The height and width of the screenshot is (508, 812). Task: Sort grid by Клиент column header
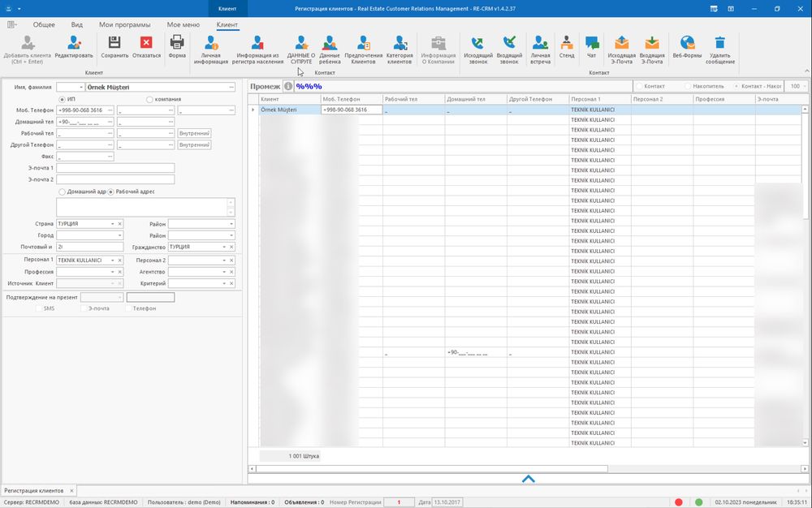(x=290, y=99)
